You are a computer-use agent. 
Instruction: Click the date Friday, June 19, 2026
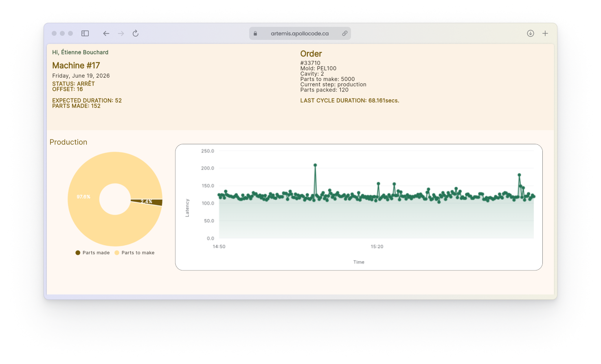pos(81,76)
